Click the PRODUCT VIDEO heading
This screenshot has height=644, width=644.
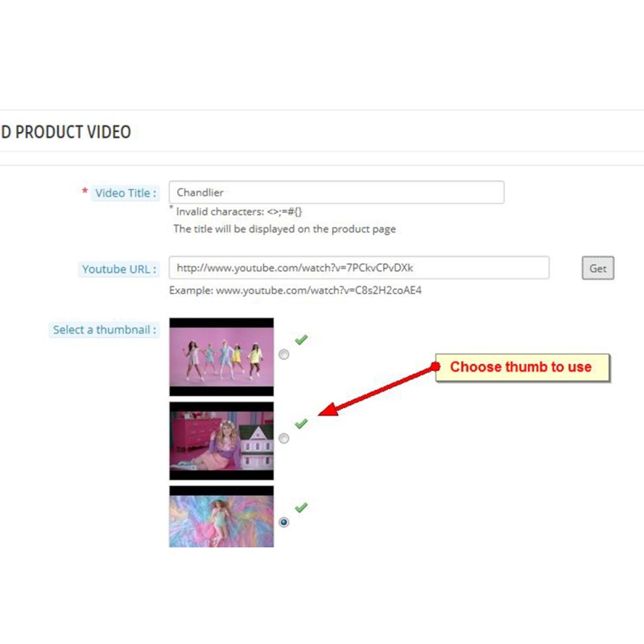(x=66, y=132)
